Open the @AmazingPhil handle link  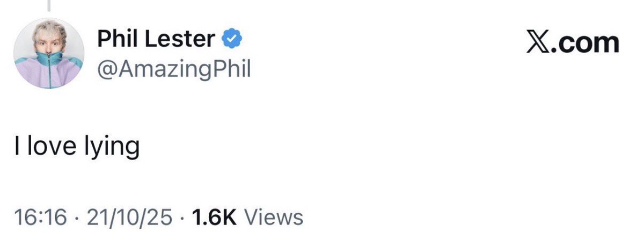click(x=174, y=68)
